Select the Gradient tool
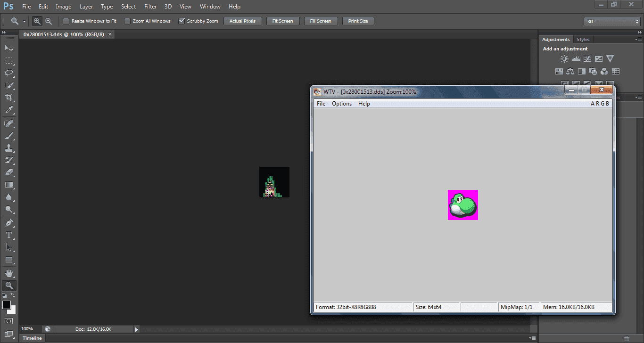644x343 pixels. pyautogui.click(x=9, y=185)
